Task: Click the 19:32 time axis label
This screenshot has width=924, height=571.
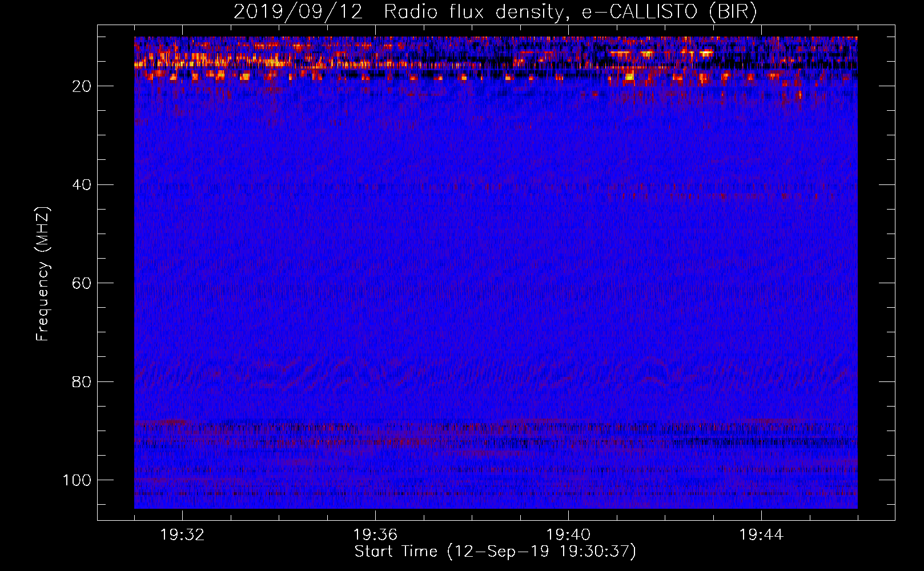Action: click(182, 535)
